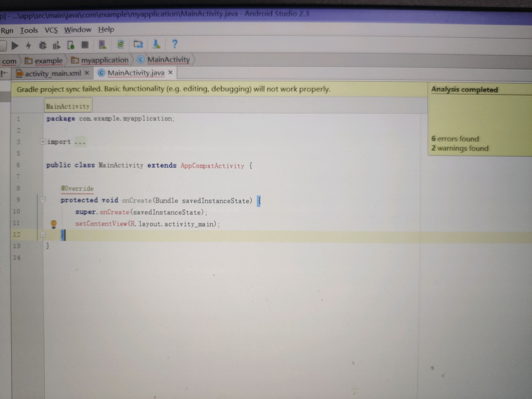Click the example breadcrumb folder

click(x=44, y=61)
